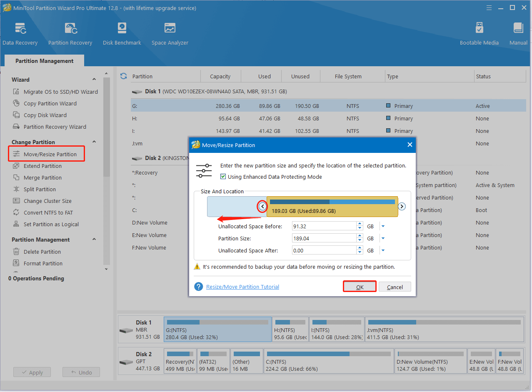Click the left arrow handle on the partition bar

point(262,206)
